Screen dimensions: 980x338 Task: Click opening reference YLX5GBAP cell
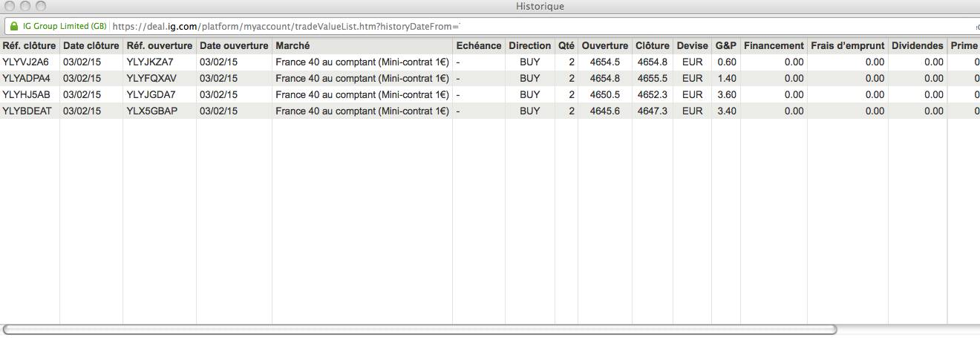(152, 111)
